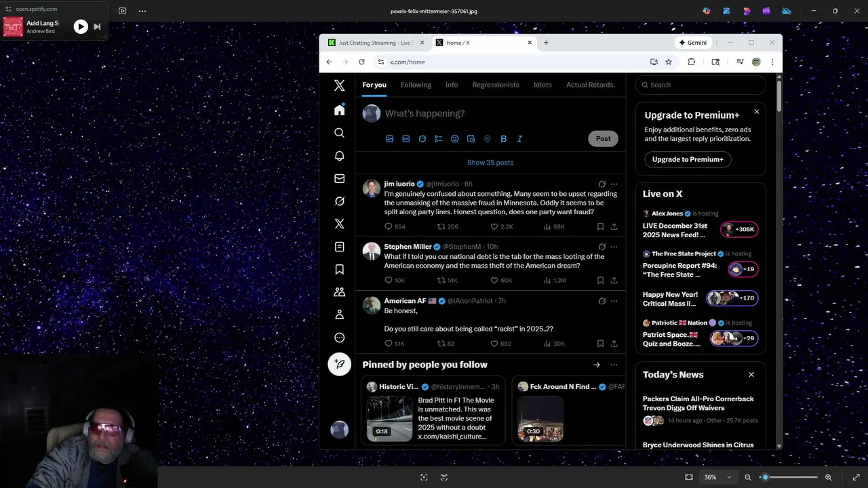Open photo viewer three-dot more menu
868x488 pixels.
[142, 11]
